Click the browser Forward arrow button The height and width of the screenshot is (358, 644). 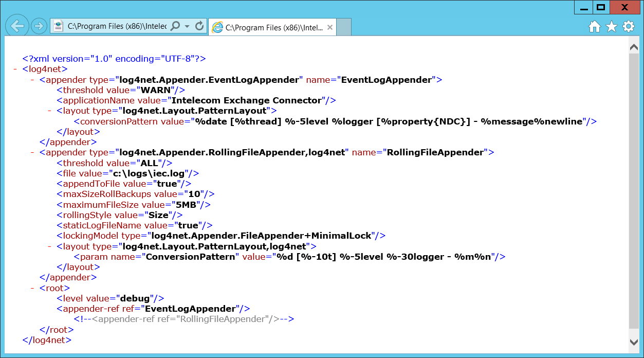pyautogui.click(x=39, y=26)
